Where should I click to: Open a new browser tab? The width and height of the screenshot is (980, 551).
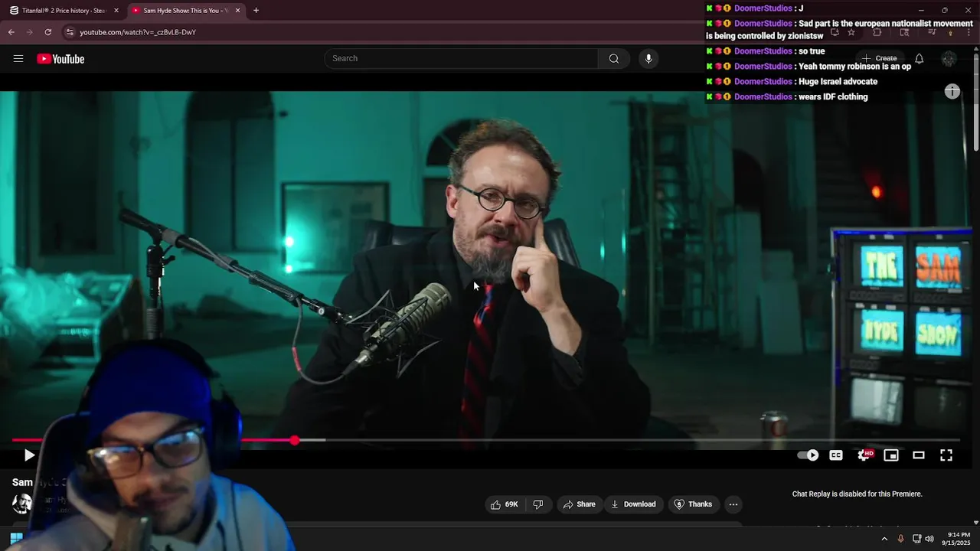pos(256,11)
